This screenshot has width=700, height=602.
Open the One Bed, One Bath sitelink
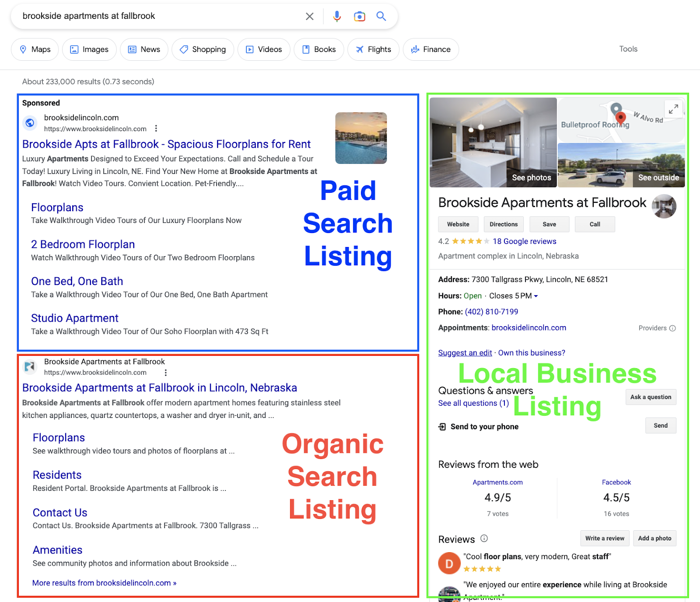77,281
